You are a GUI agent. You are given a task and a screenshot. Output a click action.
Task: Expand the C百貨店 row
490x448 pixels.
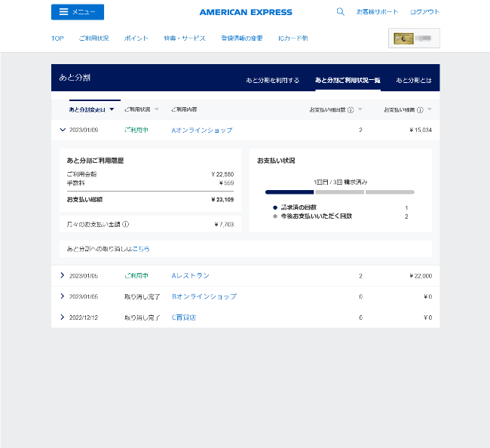tap(62, 318)
